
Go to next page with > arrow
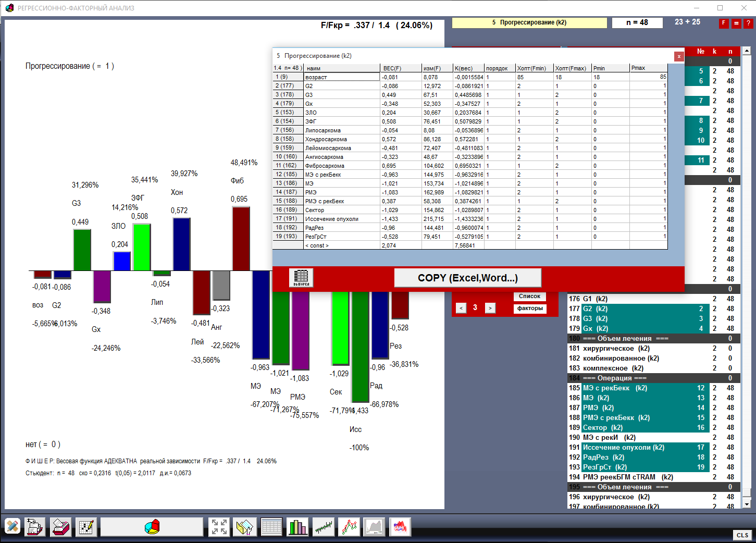point(490,308)
